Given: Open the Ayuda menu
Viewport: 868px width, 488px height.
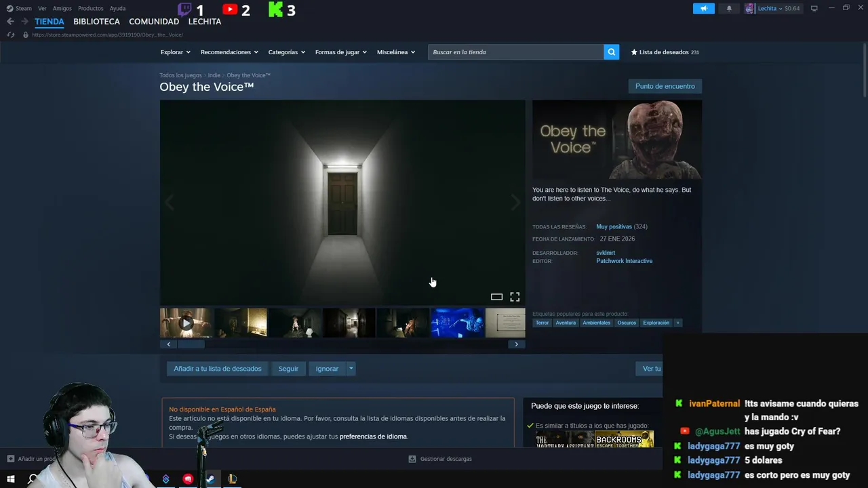Looking at the screenshot, I should (x=117, y=9).
